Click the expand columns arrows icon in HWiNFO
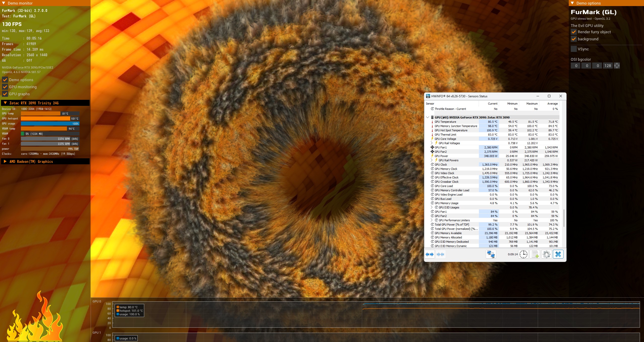 tap(430, 254)
